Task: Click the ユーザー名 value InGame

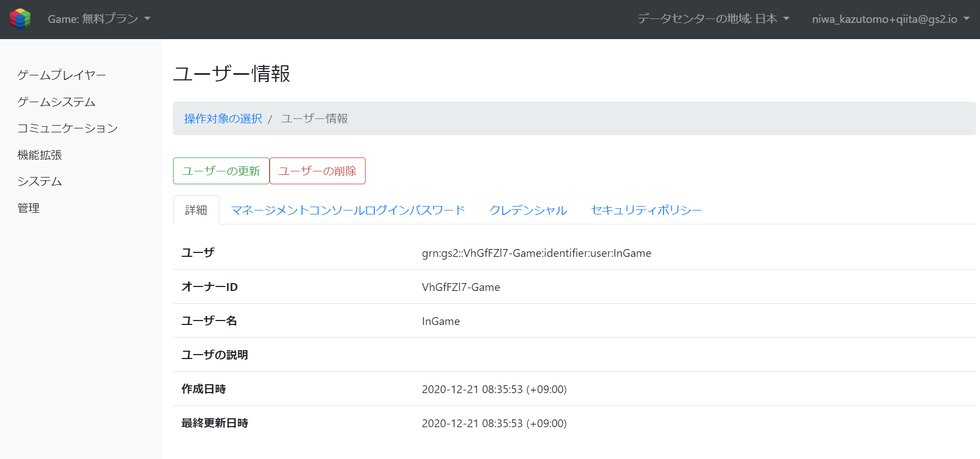Action: point(441,321)
